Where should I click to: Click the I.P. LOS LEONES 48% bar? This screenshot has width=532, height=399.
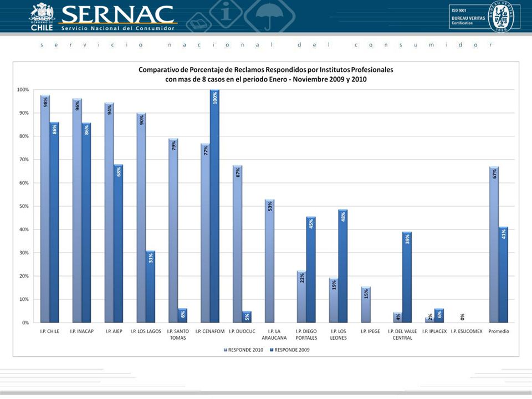(343, 267)
